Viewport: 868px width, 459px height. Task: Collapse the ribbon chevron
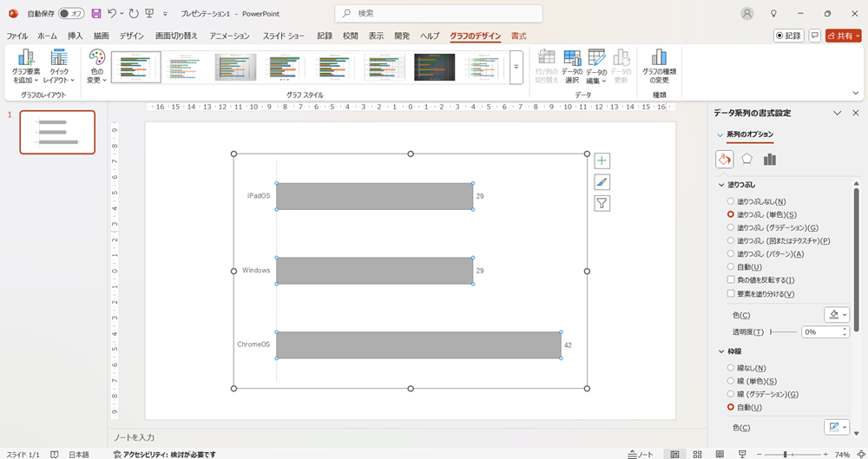pos(856,93)
